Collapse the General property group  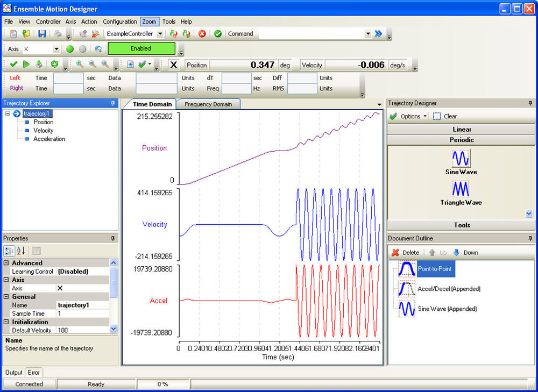5,296
